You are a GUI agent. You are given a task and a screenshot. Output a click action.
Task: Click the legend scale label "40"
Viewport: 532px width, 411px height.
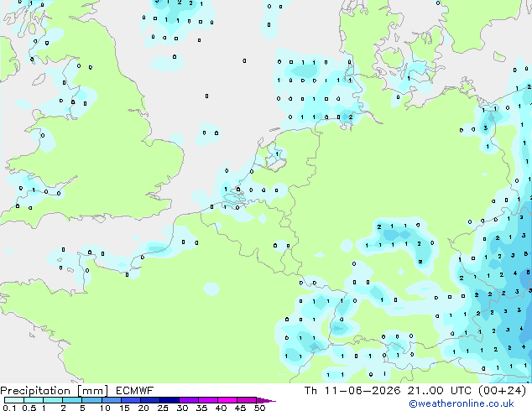tap(222, 408)
